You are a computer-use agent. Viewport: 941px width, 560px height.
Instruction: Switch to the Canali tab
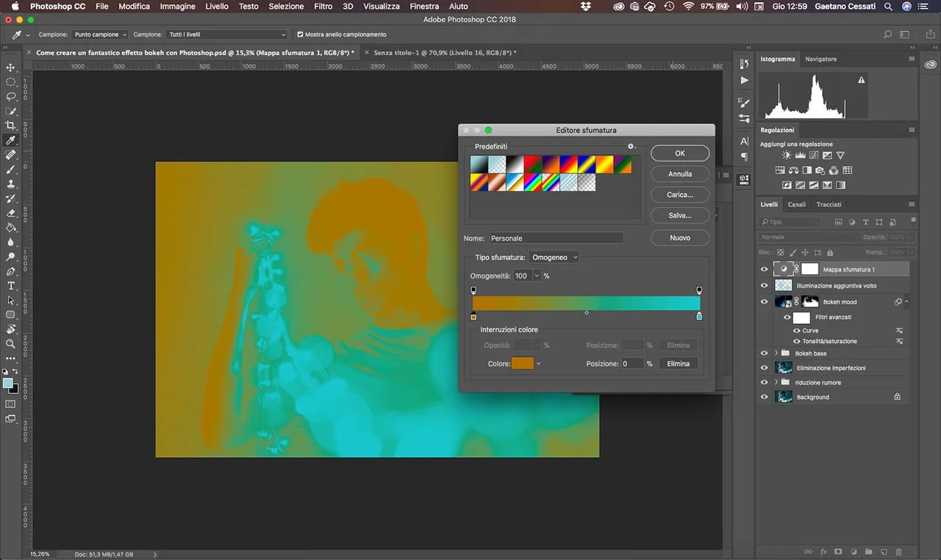click(796, 204)
